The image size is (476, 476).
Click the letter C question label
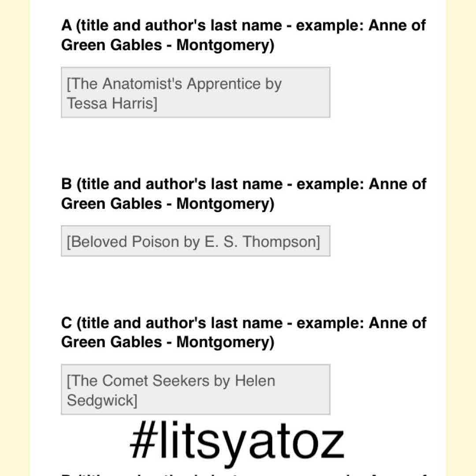pyautogui.click(x=243, y=323)
